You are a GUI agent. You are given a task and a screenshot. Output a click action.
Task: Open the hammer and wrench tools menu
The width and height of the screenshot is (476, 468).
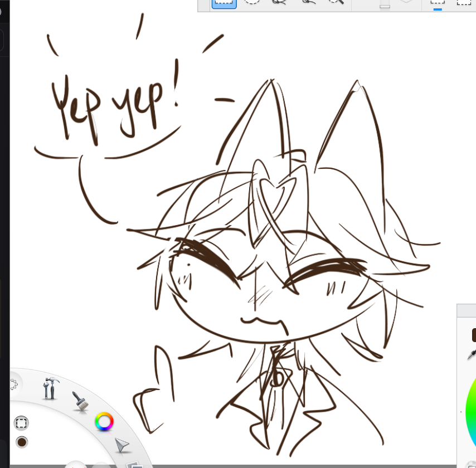pos(51,388)
